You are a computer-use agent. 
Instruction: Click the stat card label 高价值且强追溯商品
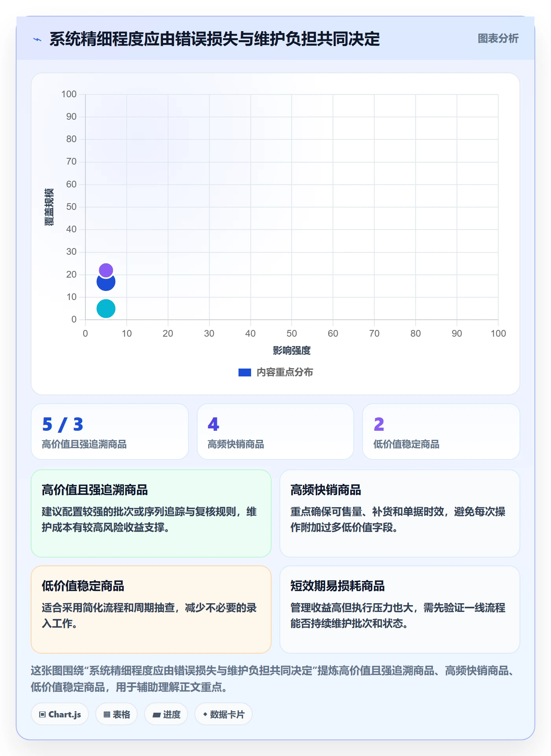84,444
